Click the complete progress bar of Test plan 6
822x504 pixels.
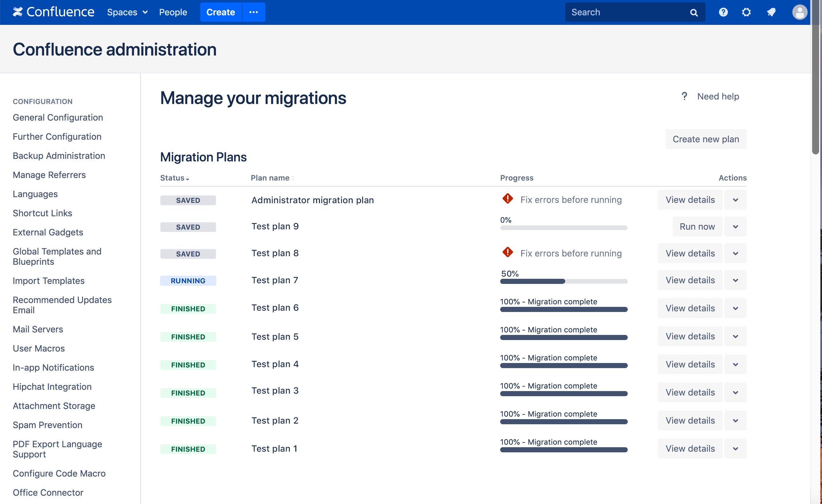563,309
